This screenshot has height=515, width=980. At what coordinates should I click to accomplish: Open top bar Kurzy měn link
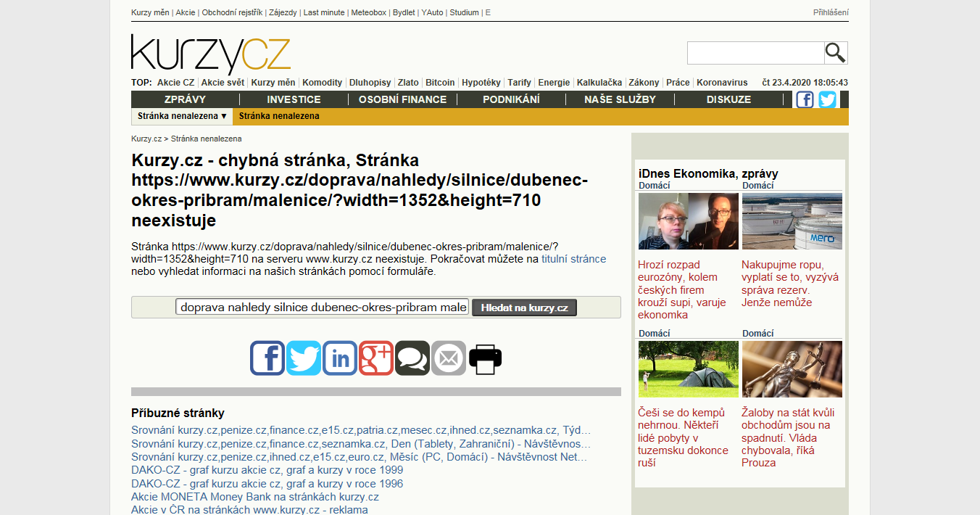click(150, 12)
